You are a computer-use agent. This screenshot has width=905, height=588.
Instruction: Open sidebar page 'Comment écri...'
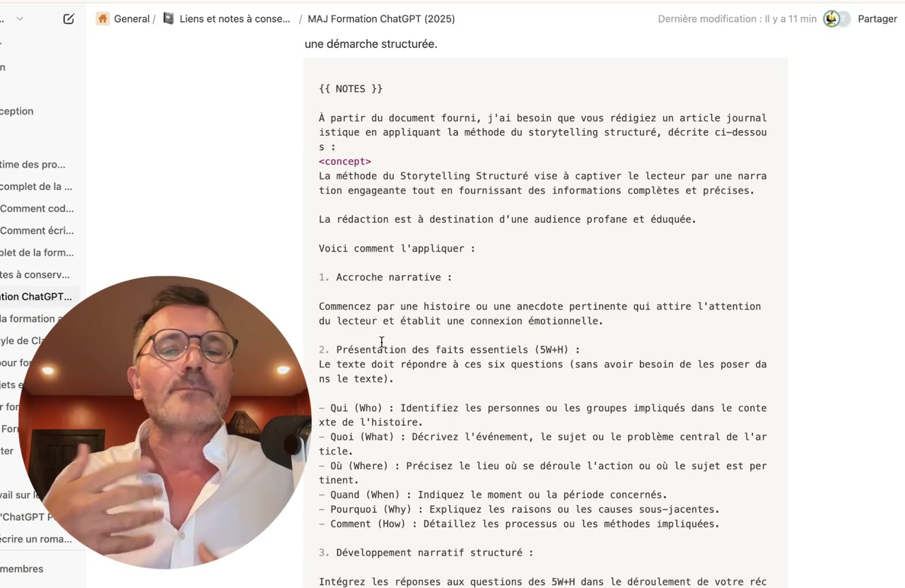coord(37,230)
